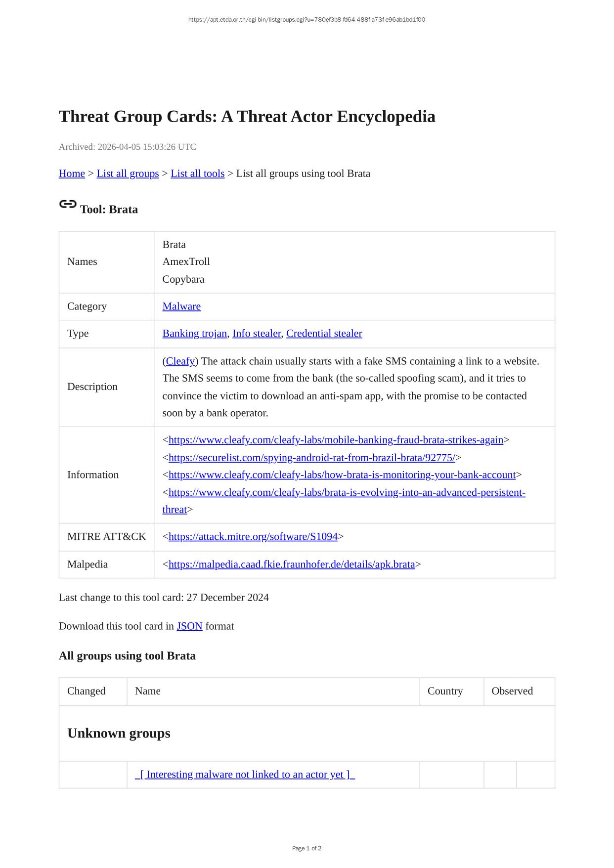Open the List all tools breadcrumb
614x868 pixels.
pos(197,174)
